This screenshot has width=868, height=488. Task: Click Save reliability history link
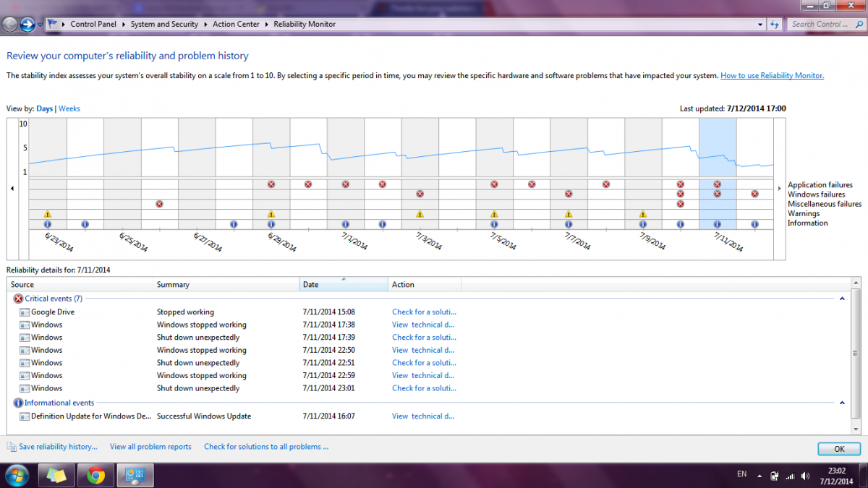(x=58, y=447)
